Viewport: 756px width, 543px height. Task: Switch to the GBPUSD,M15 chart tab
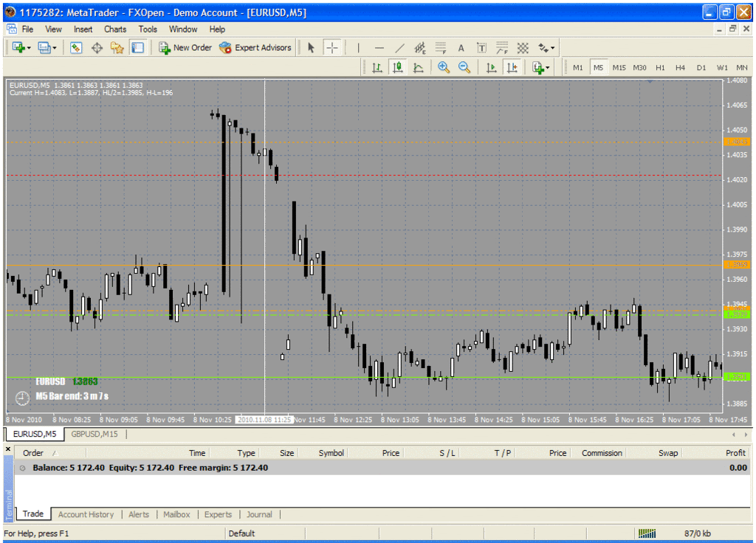[95, 434]
